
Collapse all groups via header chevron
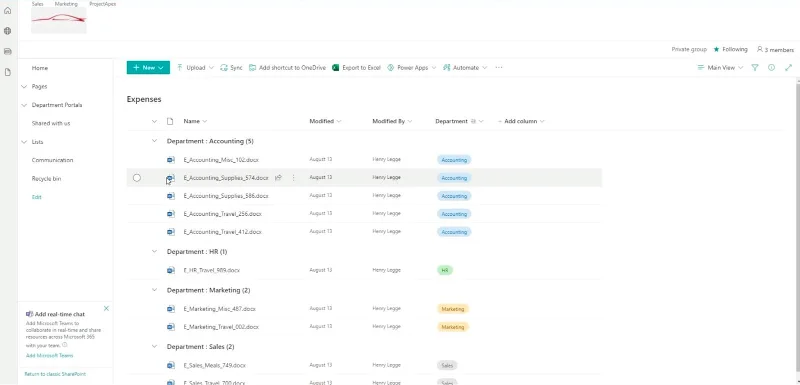[x=154, y=121]
